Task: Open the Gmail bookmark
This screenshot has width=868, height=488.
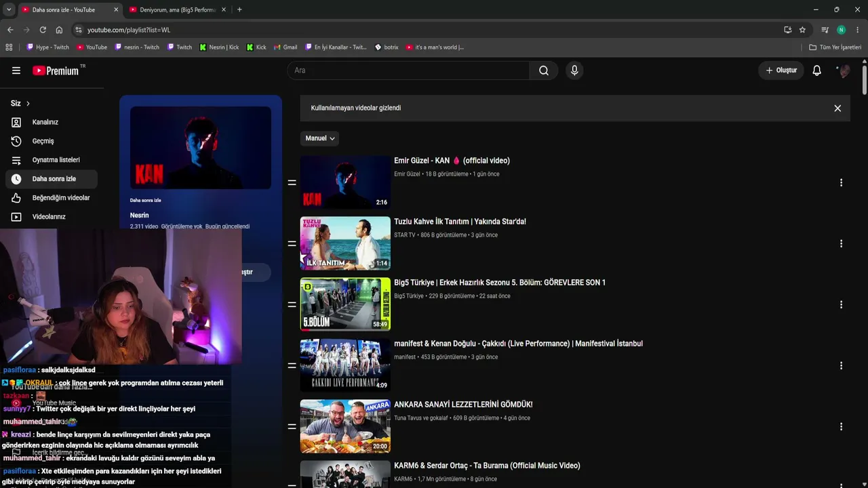Action: (285, 47)
